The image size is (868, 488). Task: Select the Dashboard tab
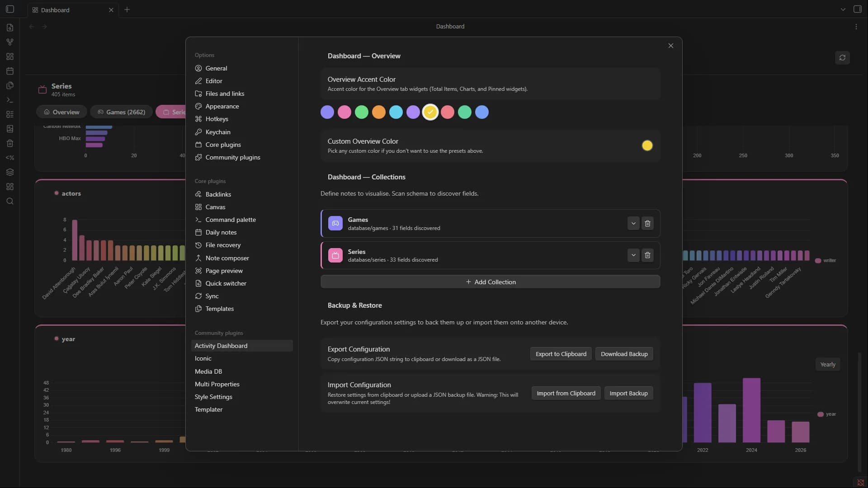pos(72,10)
